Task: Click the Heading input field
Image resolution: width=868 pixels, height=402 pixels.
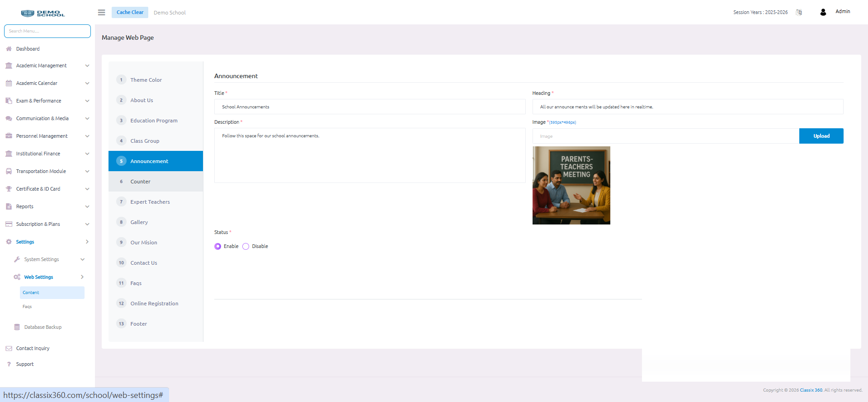Action: 688,107
